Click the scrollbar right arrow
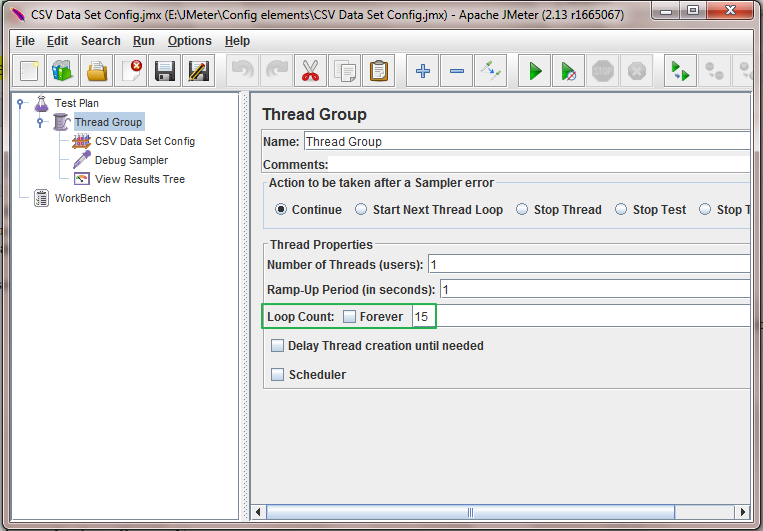Screen dimensions: 763x531 pyautogui.click(x=742, y=512)
